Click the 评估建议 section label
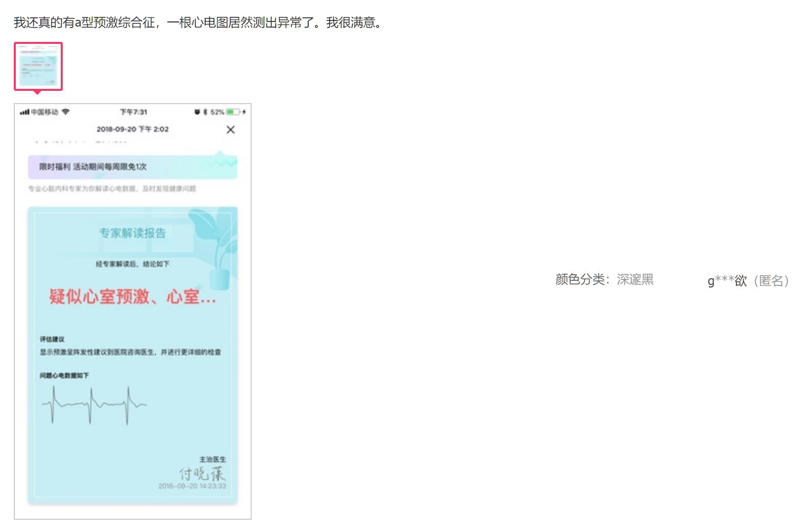 [52, 339]
